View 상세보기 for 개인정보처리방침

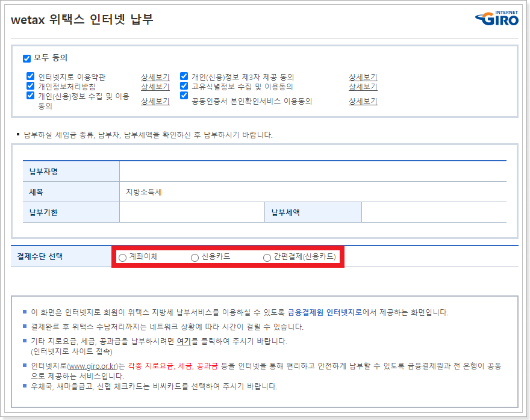pyautogui.click(x=154, y=87)
